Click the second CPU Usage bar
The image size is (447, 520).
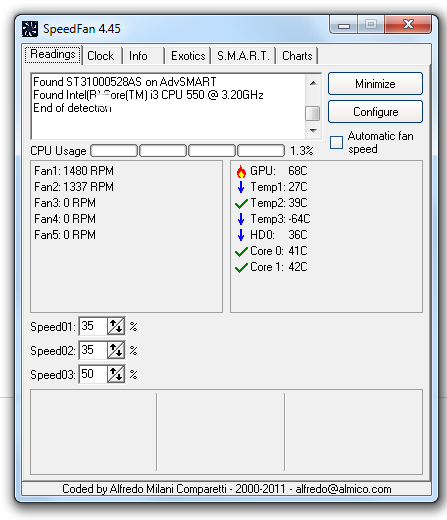163,151
